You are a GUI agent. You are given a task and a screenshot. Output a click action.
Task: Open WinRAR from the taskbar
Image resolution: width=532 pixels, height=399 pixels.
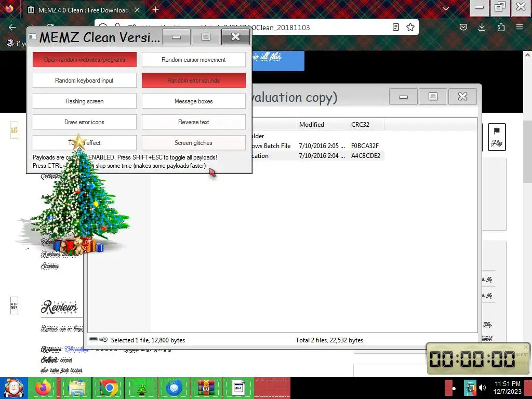tap(206, 388)
